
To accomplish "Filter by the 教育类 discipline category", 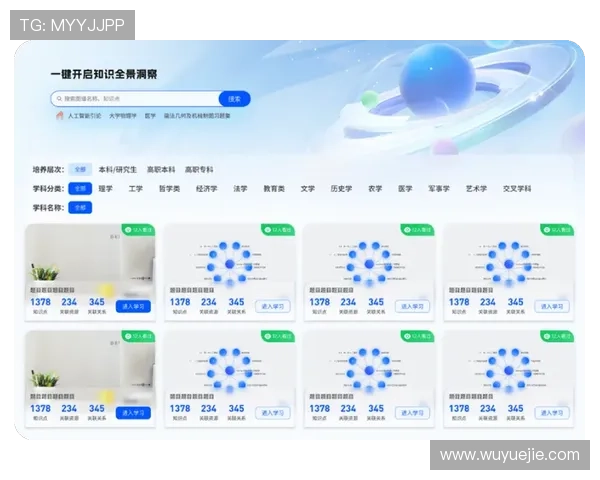I will point(274,188).
